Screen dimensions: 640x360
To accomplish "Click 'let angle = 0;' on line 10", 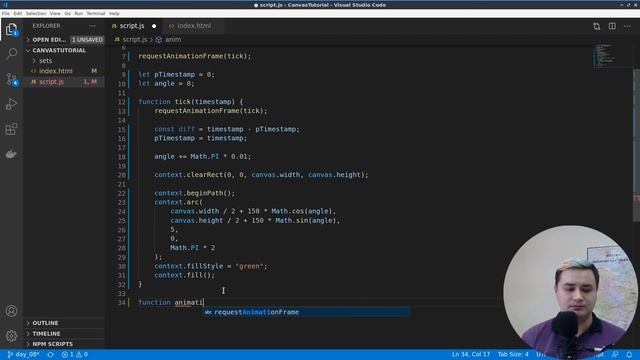I will pos(167,84).
